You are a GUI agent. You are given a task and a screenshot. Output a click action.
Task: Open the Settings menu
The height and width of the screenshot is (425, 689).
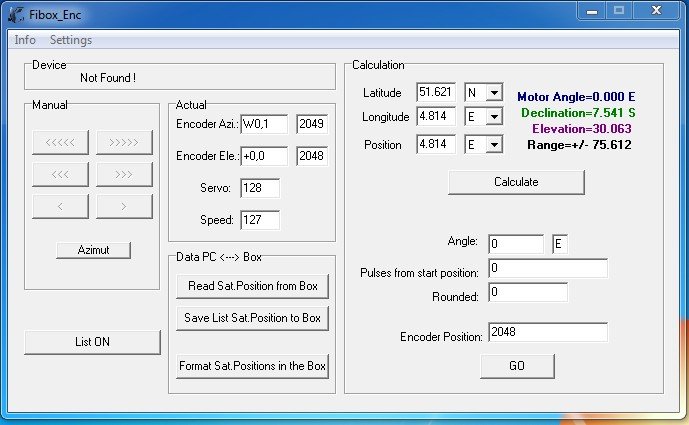coord(71,40)
